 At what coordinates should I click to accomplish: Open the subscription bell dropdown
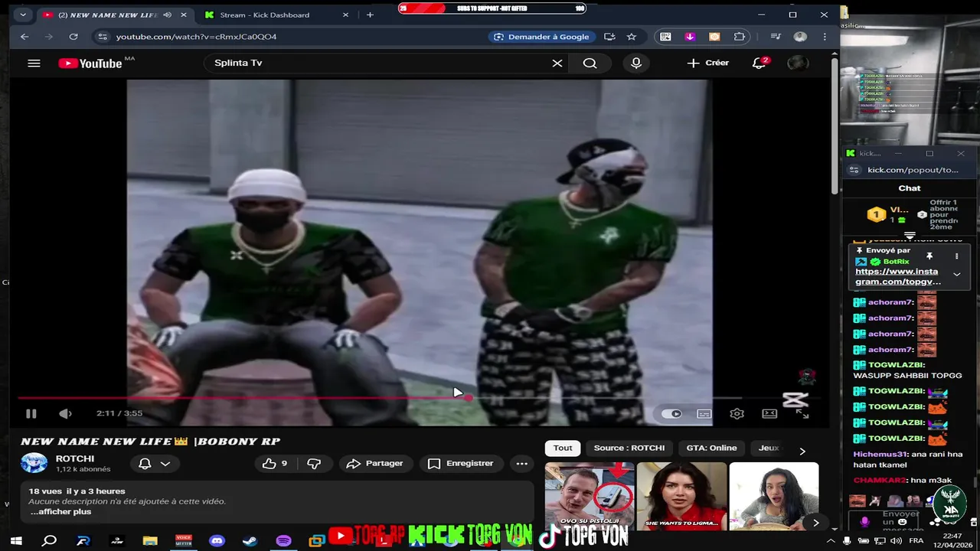pyautogui.click(x=154, y=464)
